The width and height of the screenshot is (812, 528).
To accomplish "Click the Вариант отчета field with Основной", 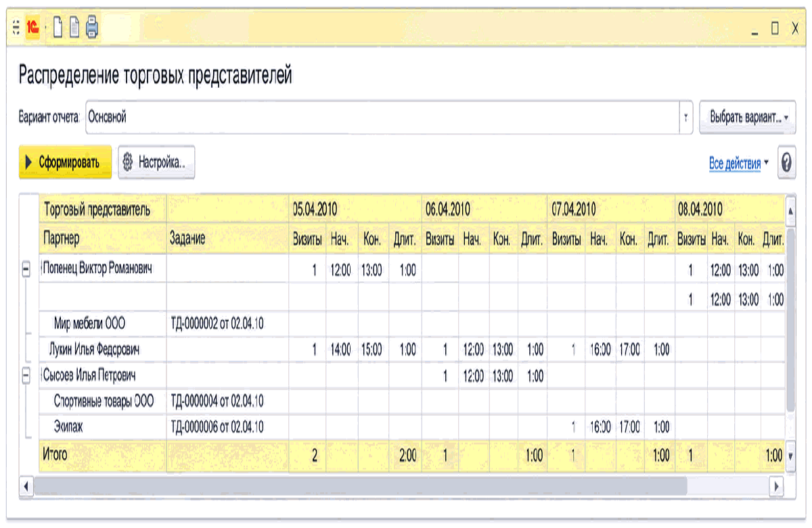I will [x=382, y=117].
